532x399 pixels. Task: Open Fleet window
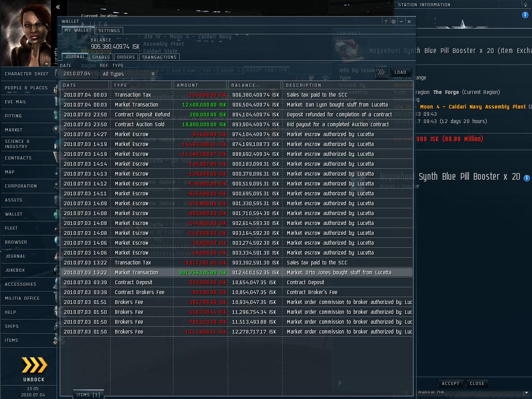pos(29,228)
